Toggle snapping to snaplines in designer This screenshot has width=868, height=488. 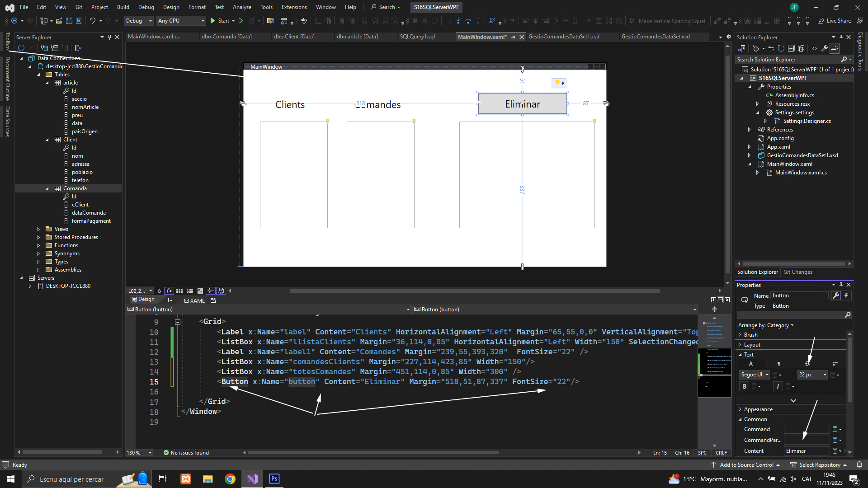(211, 291)
